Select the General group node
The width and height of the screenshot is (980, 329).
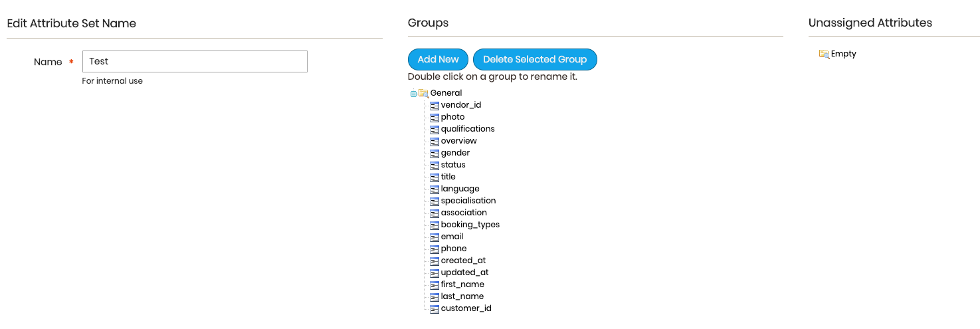pyautogui.click(x=446, y=93)
